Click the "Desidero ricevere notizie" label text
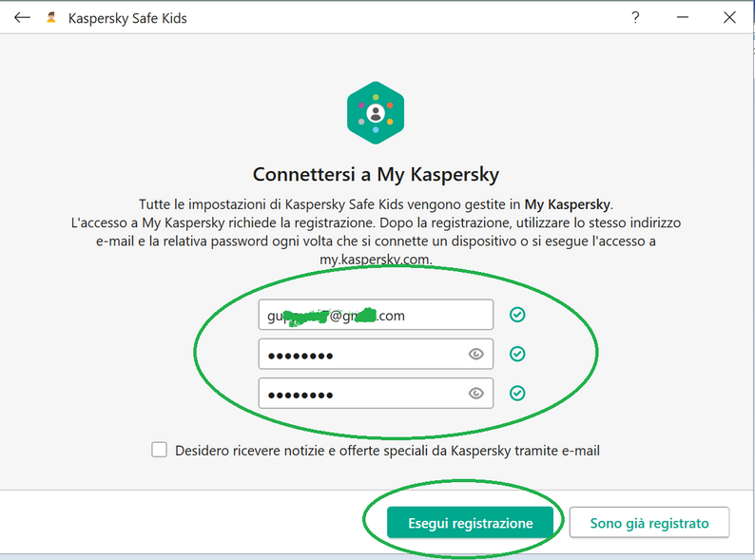Image resolution: width=755 pixels, height=560 pixels. 387,451
